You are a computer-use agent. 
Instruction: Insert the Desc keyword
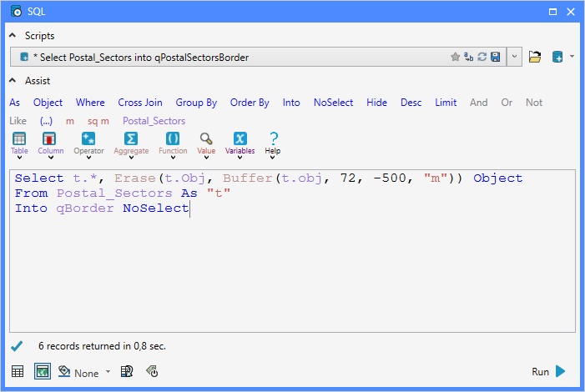coord(411,103)
